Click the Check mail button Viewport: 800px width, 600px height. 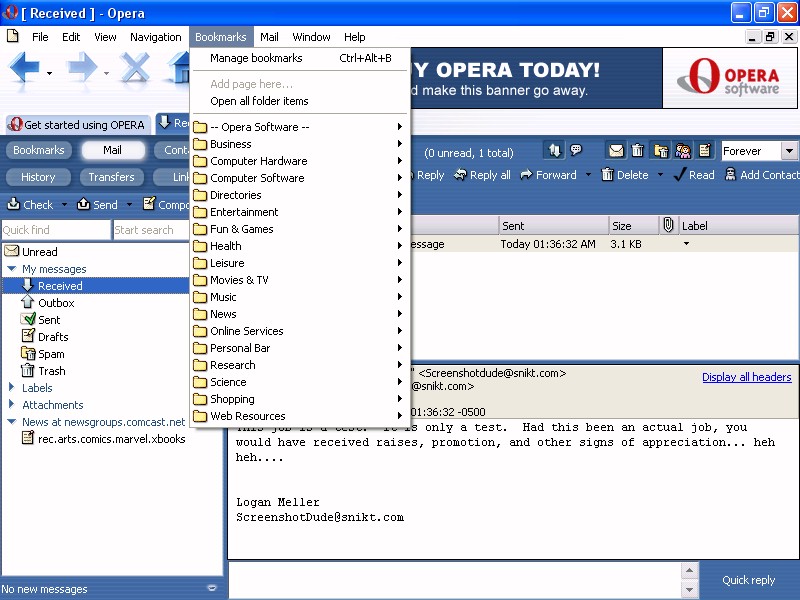30,205
